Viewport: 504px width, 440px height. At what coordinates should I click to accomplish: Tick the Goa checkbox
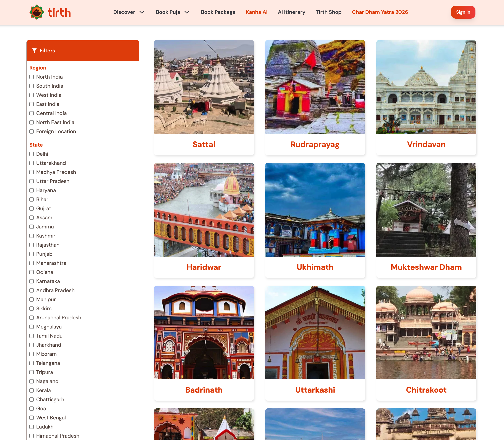tap(32, 408)
